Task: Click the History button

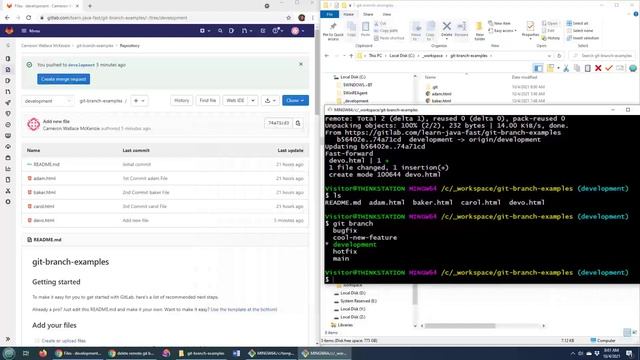Action: click(182, 101)
